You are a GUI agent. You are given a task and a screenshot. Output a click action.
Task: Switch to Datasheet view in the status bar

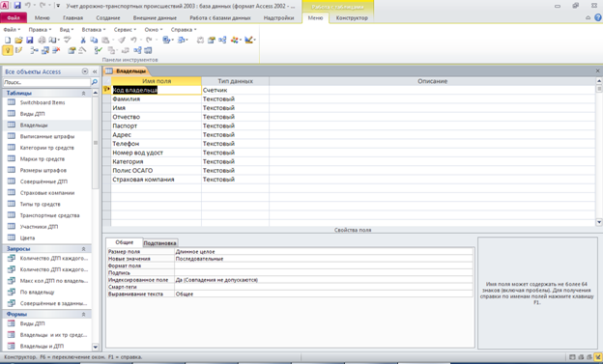572,357
